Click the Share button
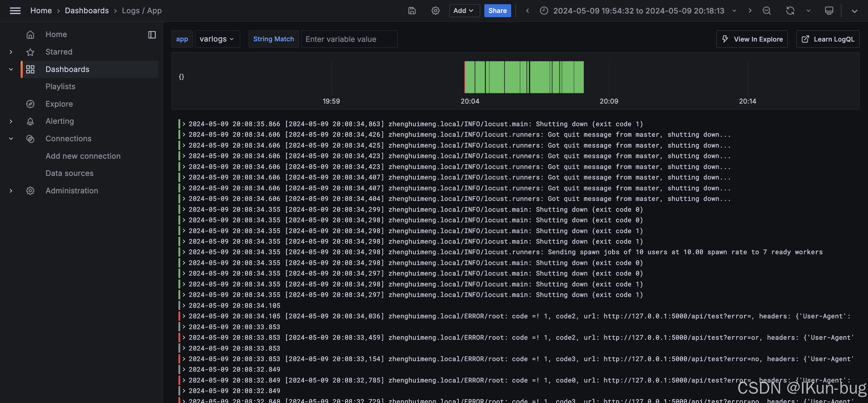 (x=497, y=11)
